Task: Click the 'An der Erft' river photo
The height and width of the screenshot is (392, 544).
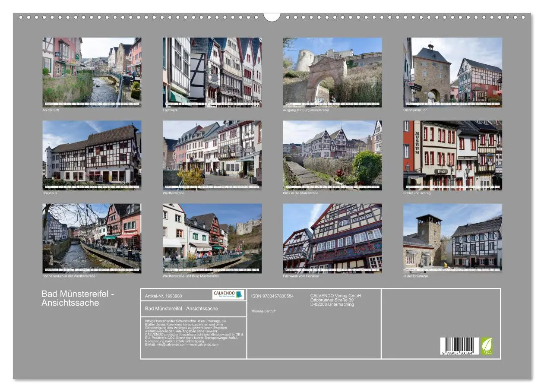Action: (x=92, y=72)
